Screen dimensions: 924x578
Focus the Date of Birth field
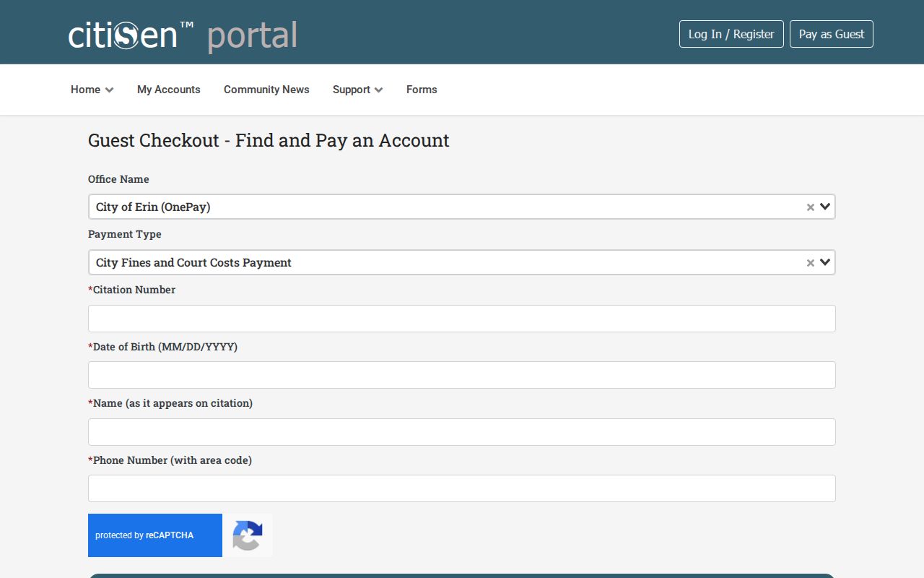[462, 375]
